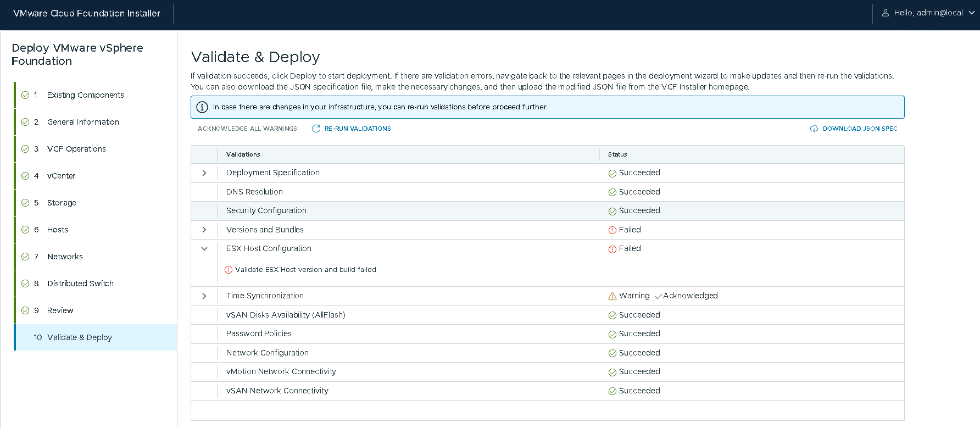Screen dimensions: 980x428
Task: Click DNS Resolution succeeded check icon
Action: 612,192
